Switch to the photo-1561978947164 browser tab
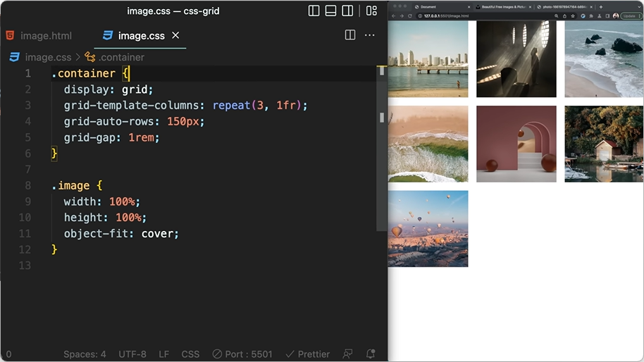Image resolution: width=644 pixels, height=362 pixels. (x=563, y=7)
